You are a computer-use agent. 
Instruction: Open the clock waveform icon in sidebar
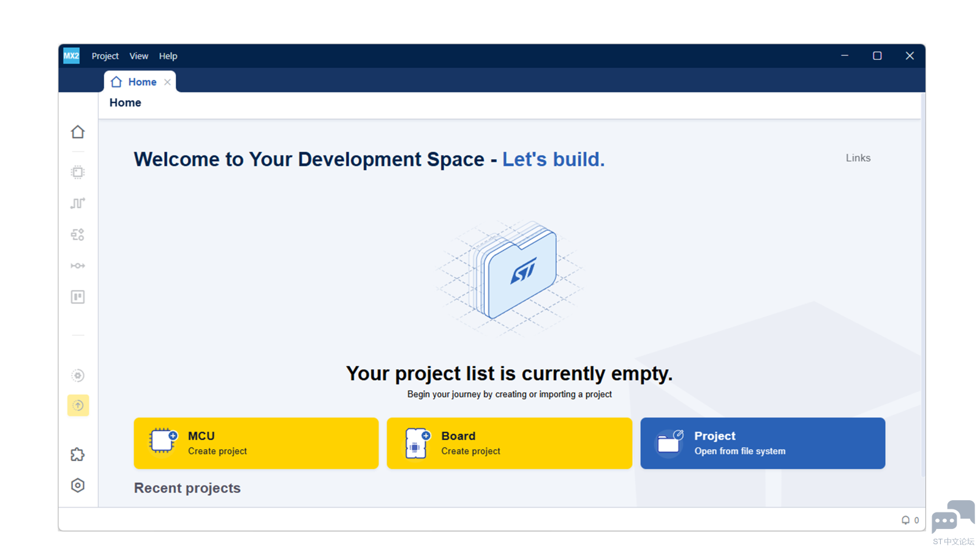[78, 203]
